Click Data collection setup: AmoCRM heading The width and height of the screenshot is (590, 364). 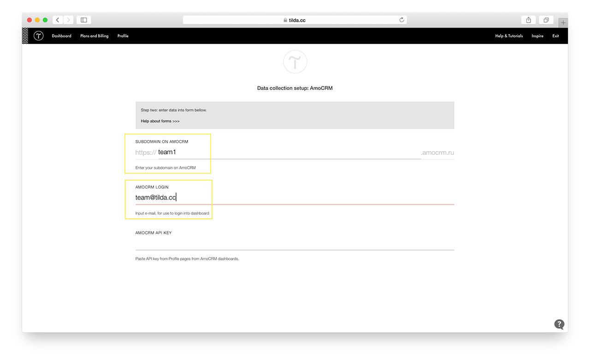(x=295, y=88)
